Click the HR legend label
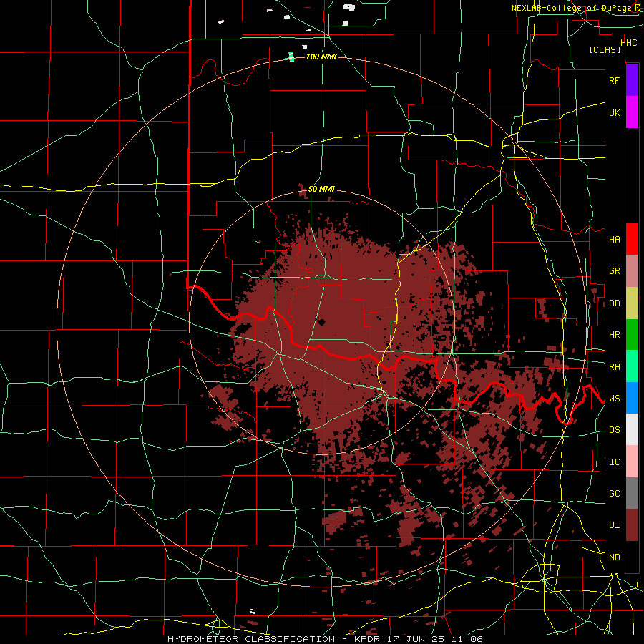This screenshot has width=644, height=644. coord(614,335)
